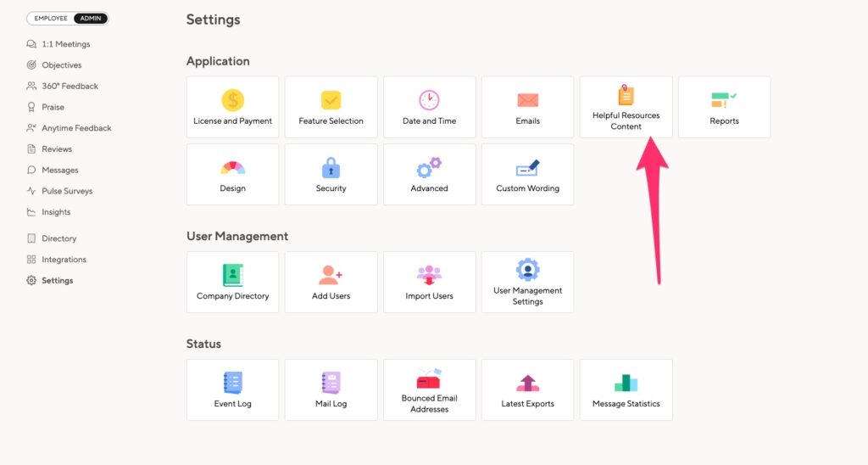Select the ADMIN mode toggle
The width and height of the screenshot is (868, 465).
click(x=91, y=19)
